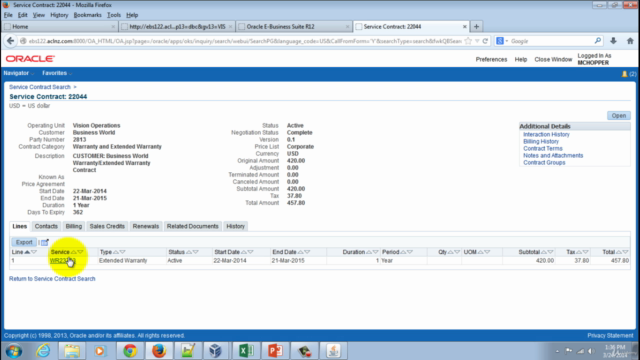This screenshot has height=360, width=640.
Task: Open the Interaction History link
Action: (546, 135)
